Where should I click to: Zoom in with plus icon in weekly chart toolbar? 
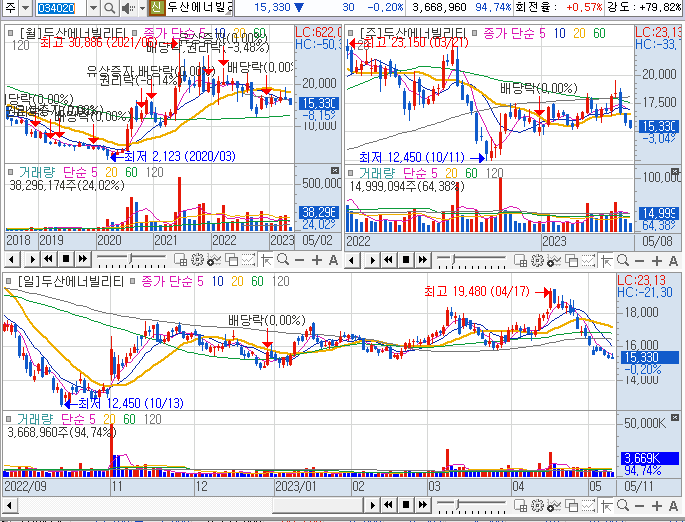(x=657, y=261)
